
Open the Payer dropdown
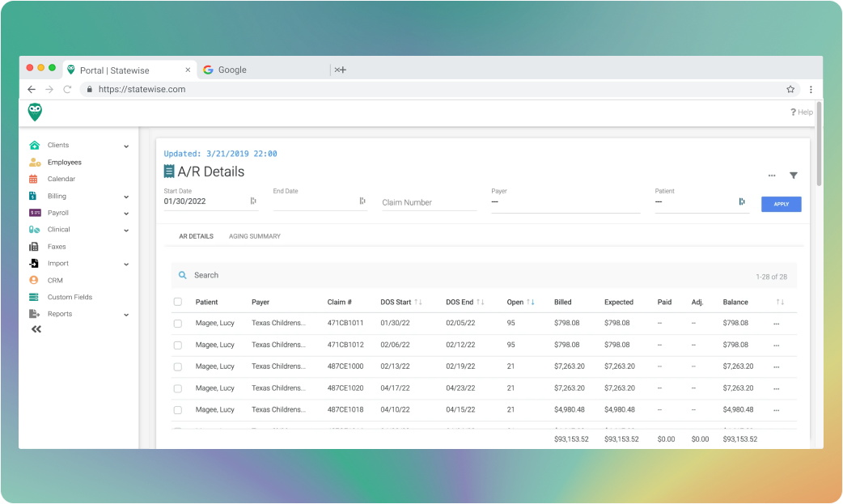click(565, 201)
